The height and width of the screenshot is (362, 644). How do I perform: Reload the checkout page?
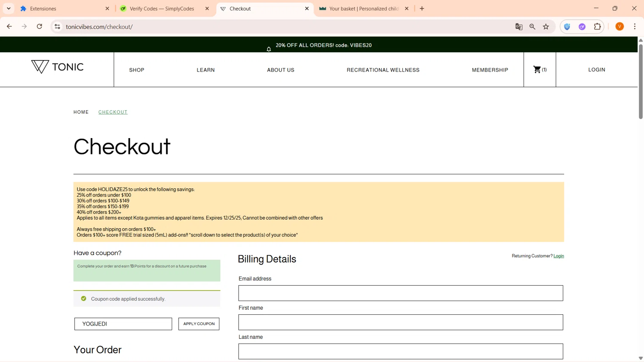(39, 27)
